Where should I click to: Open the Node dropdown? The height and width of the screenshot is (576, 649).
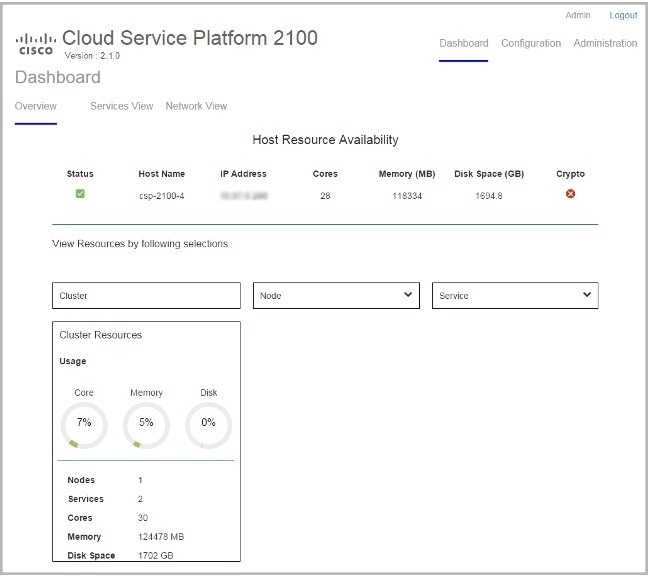(x=335, y=296)
